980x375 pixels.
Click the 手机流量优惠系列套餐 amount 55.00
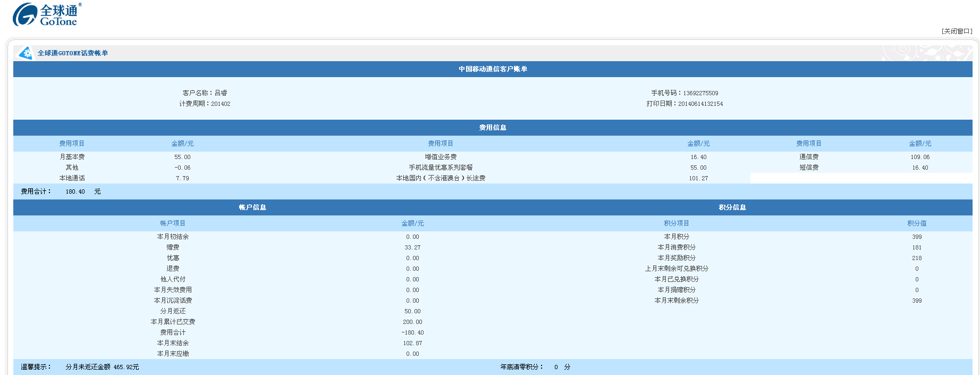698,168
